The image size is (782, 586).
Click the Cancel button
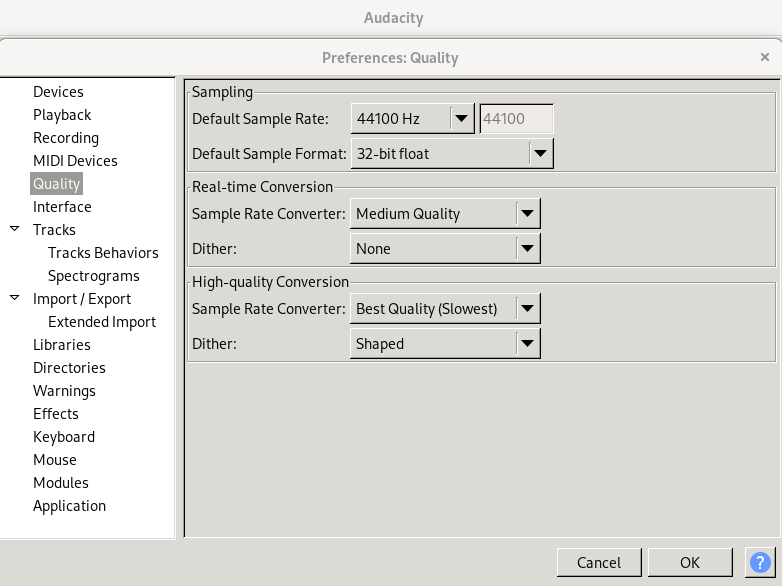(x=599, y=563)
